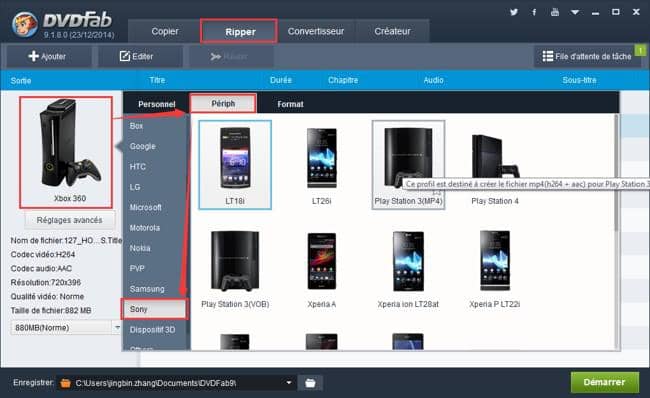Click the Audio column header

coord(434,80)
